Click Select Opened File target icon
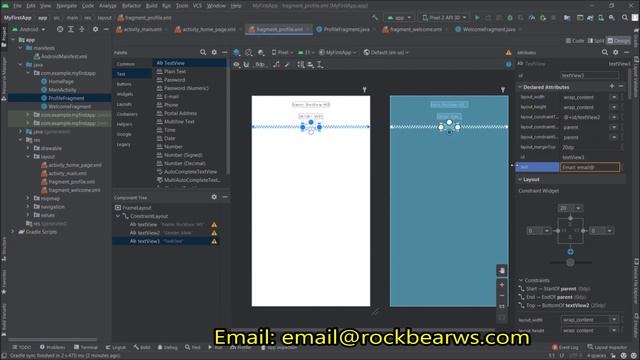 [60, 29]
